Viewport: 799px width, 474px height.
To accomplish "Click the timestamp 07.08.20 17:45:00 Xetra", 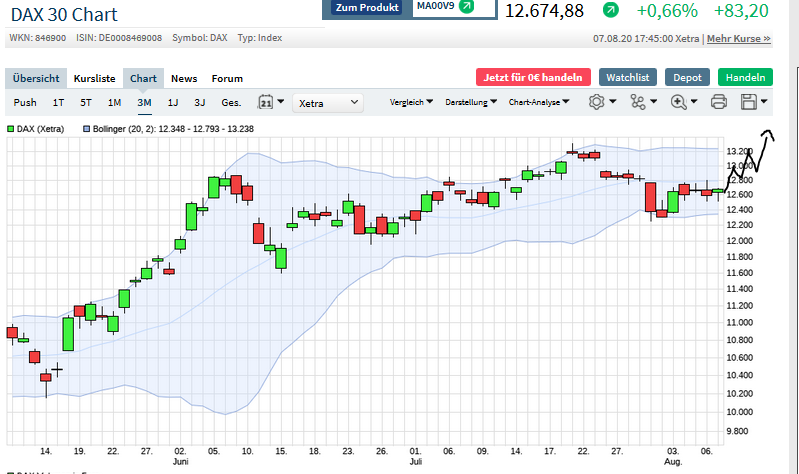I will (x=646, y=38).
